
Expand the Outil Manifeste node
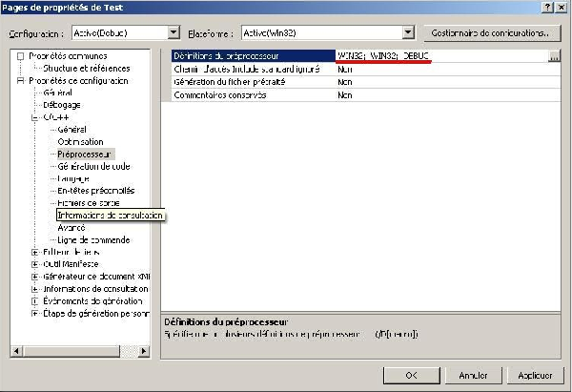pyautogui.click(x=35, y=264)
